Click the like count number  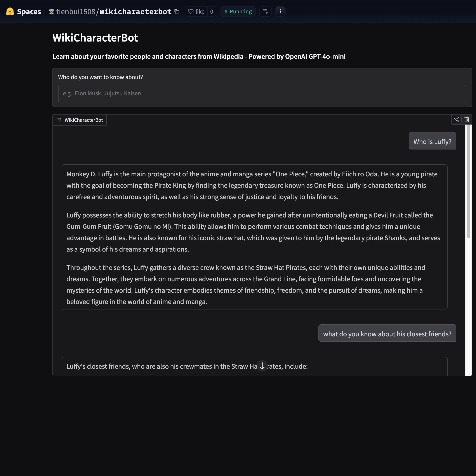point(212,12)
